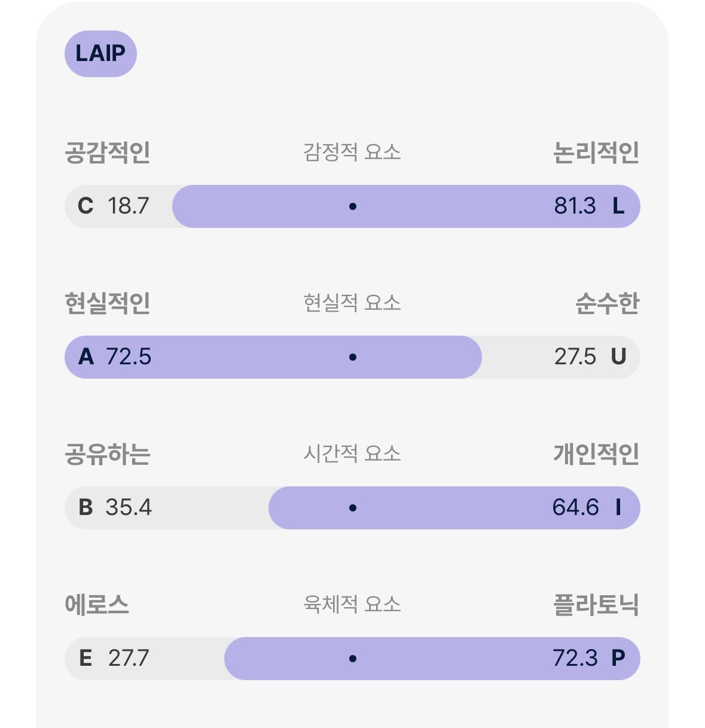
Task: Click the center dot on 감정적 요소 bar
Action: click(353, 206)
